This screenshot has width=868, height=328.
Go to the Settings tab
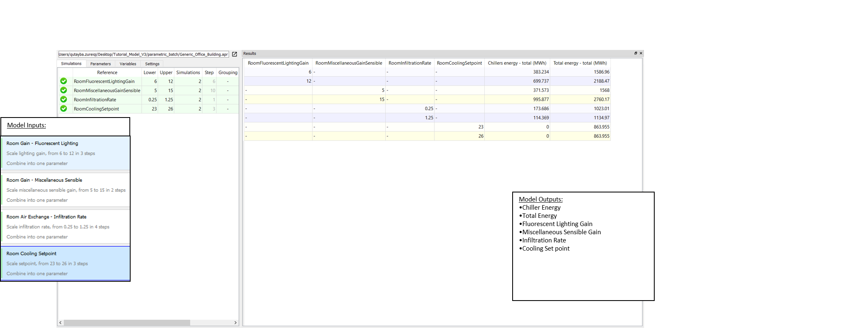(152, 64)
